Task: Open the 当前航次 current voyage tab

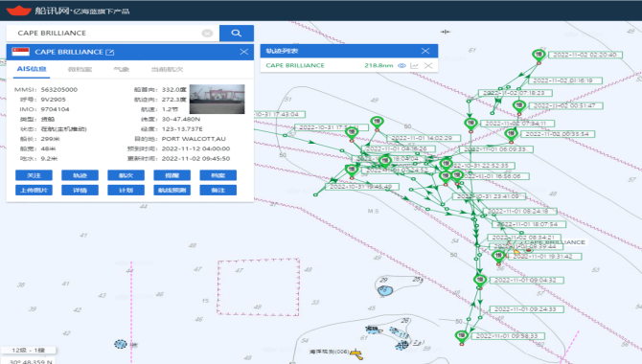Action: [x=167, y=69]
